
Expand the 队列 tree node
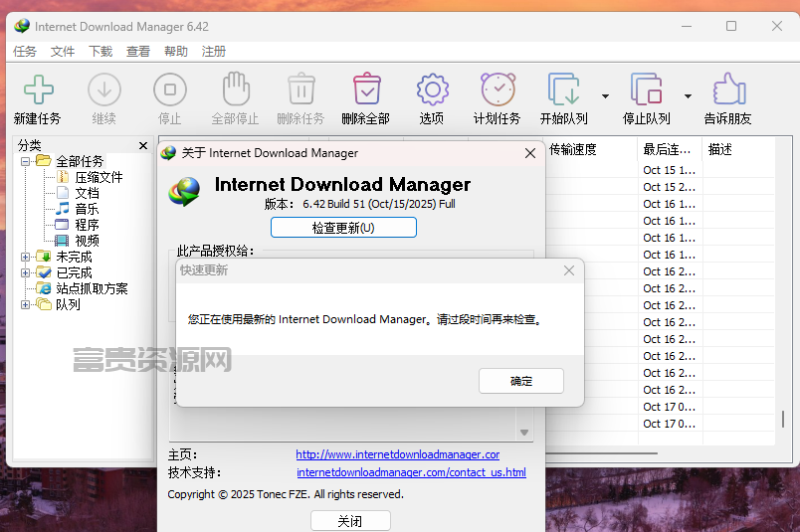click(25, 305)
